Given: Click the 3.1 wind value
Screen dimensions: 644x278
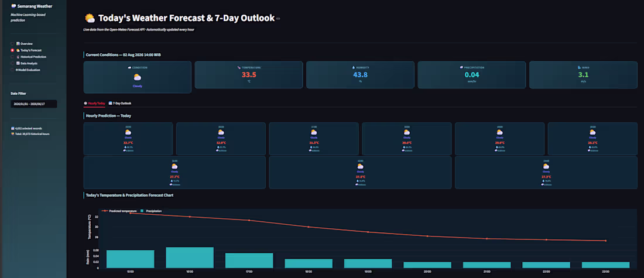Looking at the screenshot, I should [x=583, y=75].
